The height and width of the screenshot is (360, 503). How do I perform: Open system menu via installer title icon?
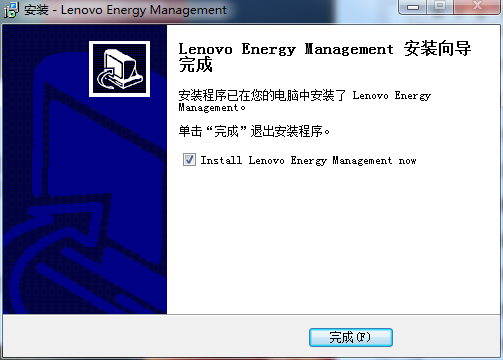pyautogui.click(x=11, y=10)
